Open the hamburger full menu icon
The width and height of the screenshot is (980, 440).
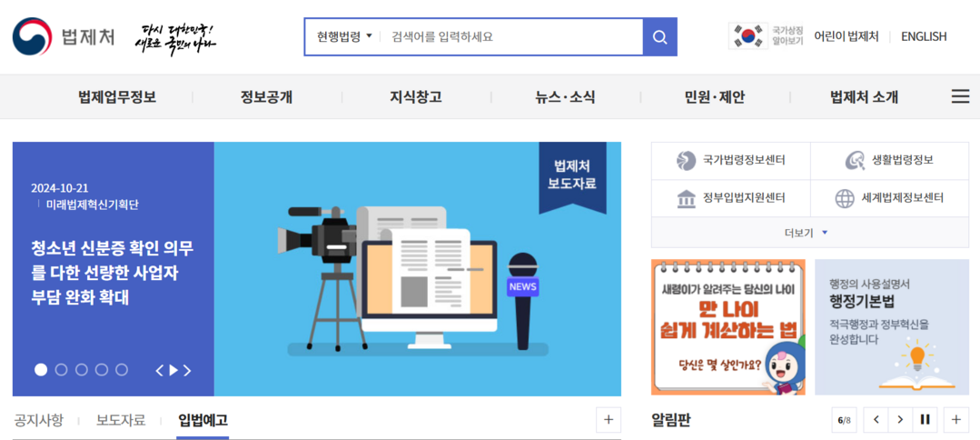960,96
